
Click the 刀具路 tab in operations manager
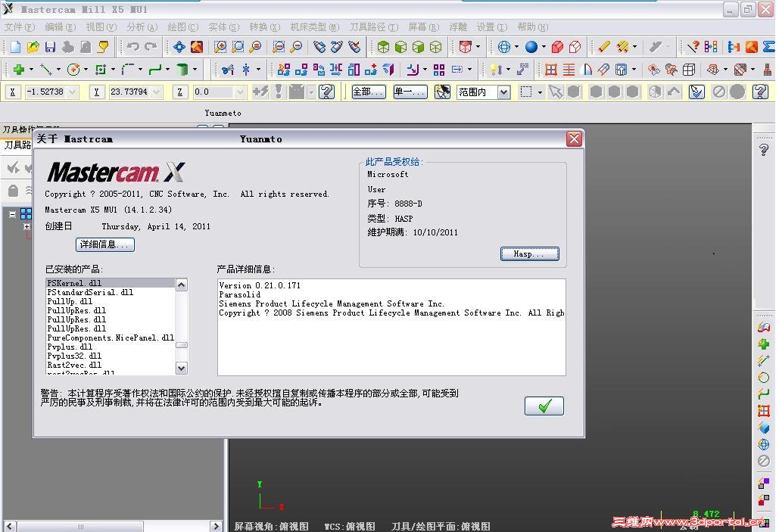click(x=17, y=145)
